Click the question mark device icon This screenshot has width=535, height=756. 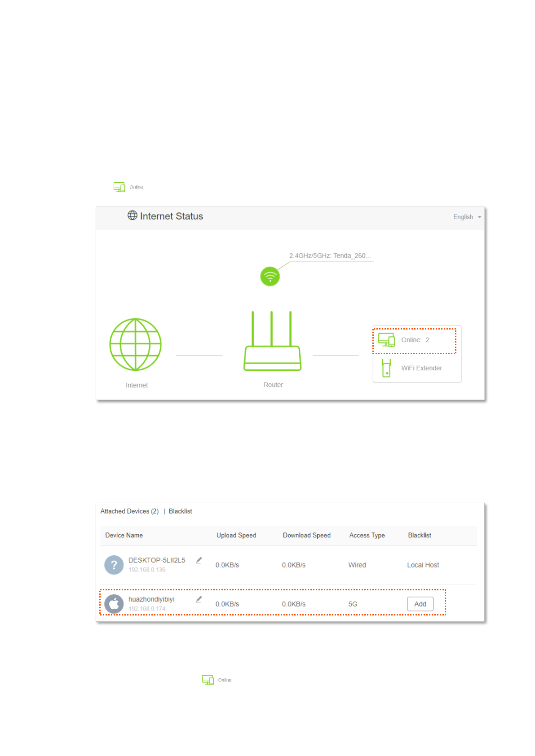pos(114,565)
